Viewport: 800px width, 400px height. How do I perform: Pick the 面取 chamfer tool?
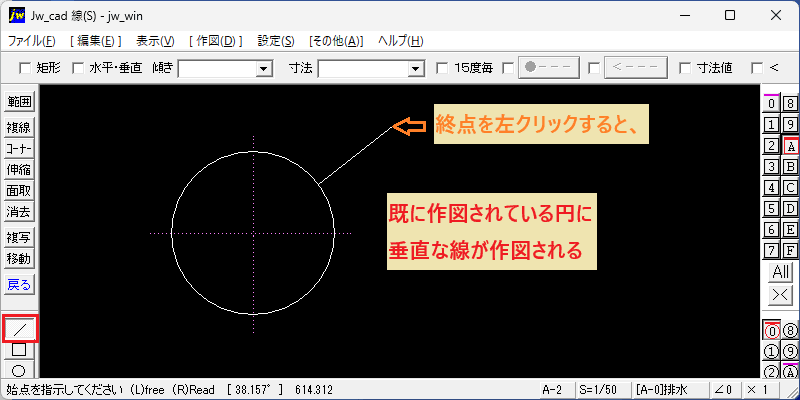pyautogui.click(x=19, y=190)
